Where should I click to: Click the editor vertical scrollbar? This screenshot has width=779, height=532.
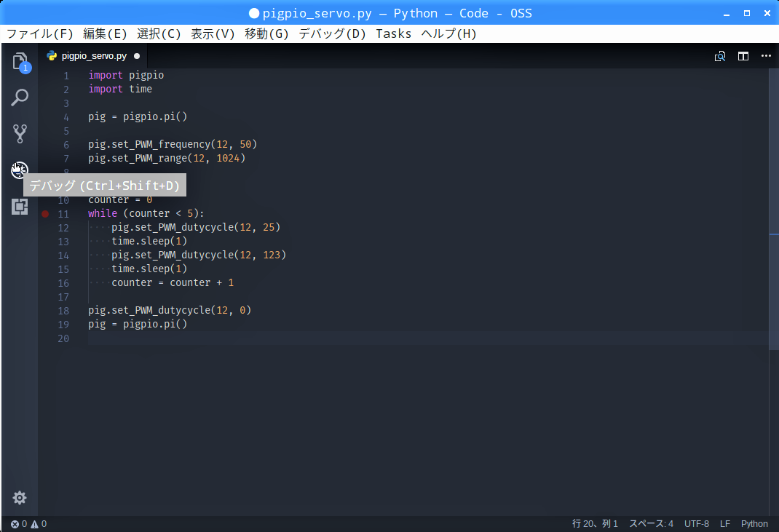(774, 209)
